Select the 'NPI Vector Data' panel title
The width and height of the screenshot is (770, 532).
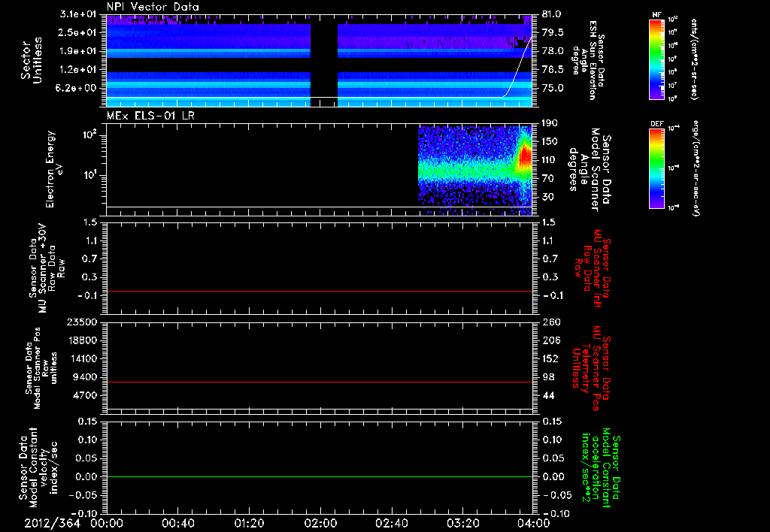tap(153, 7)
